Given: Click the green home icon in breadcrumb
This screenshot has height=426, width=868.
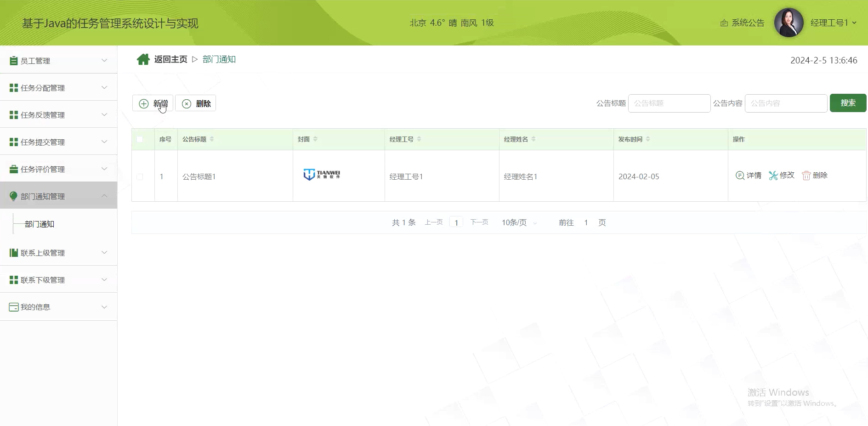Looking at the screenshot, I should pos(143,59).
